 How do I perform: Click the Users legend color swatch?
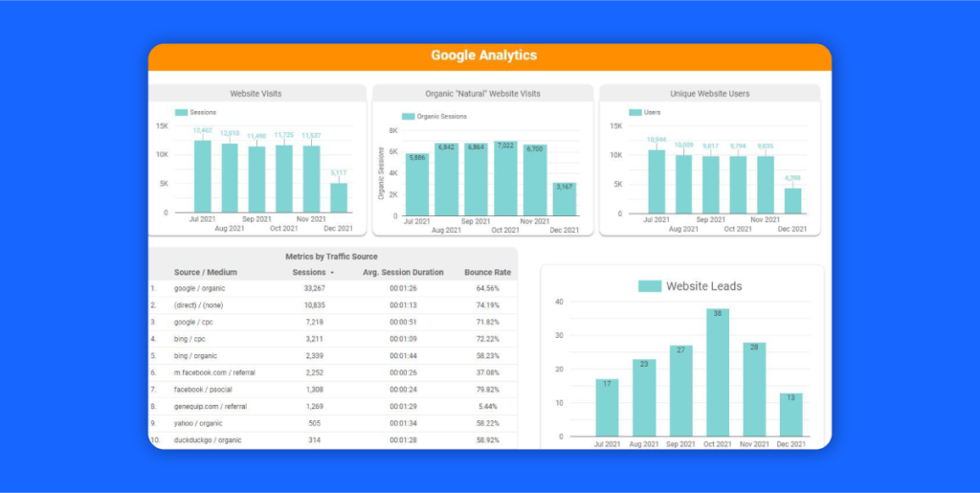tap(635, 112)
